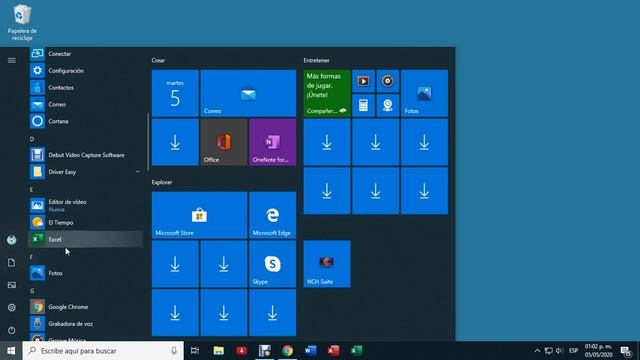This screenshot has height=360, width=640.
Task: Open the calendar tile showing martes 5
Action: tap(175, 93)
